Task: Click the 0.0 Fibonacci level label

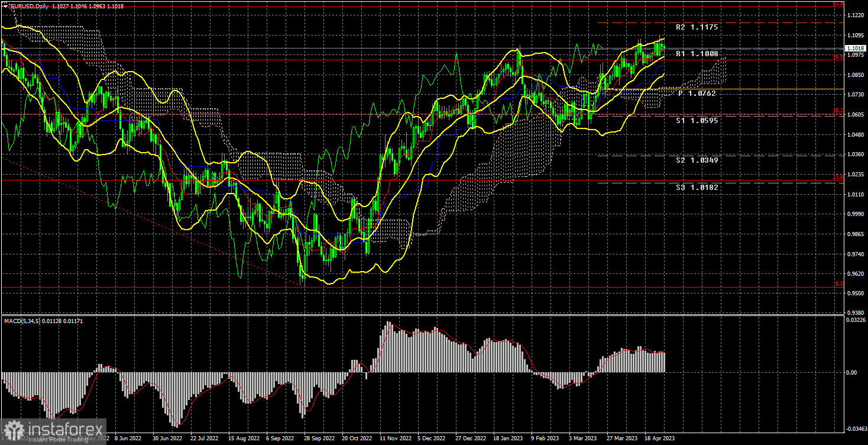Action: coord(838,284)
